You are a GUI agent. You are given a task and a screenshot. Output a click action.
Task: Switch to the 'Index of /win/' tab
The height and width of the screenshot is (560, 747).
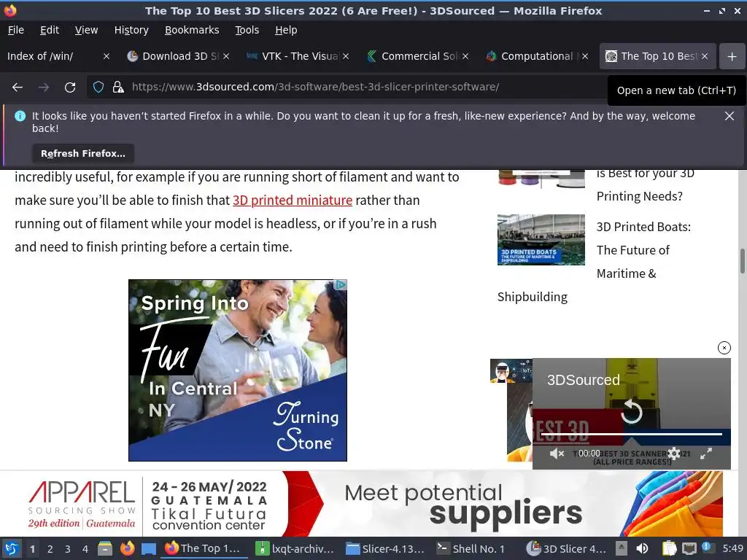point(53,56)
